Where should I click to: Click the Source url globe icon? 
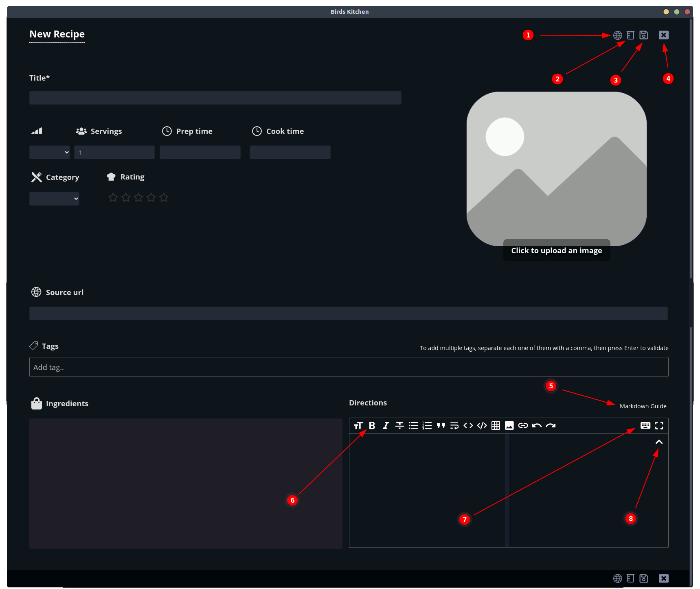(x=36, y=292)
